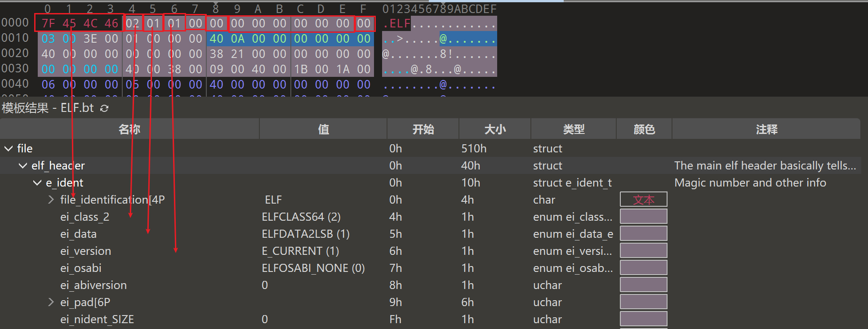Screen dimensions: 868x329
Task: Select the ei_abiversion row
Action: 93,285
